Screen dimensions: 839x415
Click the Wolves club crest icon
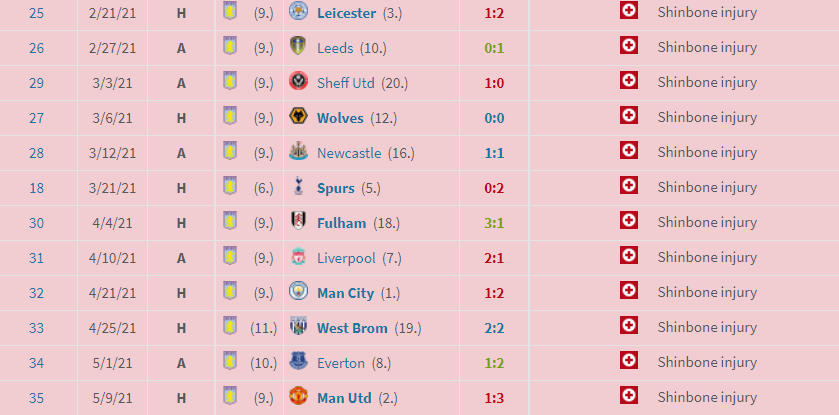pos(298,116)
